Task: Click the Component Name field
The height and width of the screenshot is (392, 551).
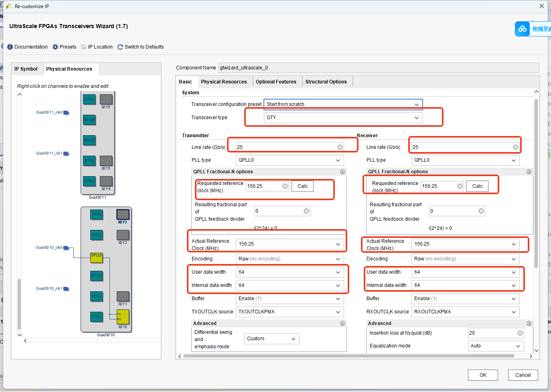Action: 379,68
